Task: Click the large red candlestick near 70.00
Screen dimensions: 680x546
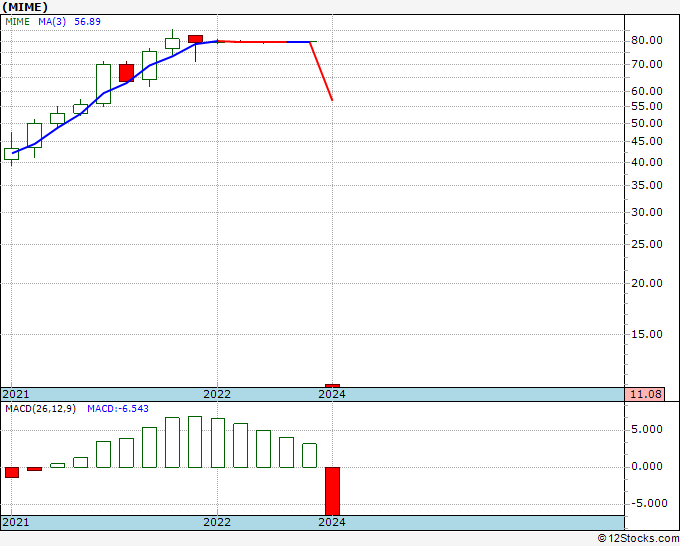Action: tap(126, 73)
